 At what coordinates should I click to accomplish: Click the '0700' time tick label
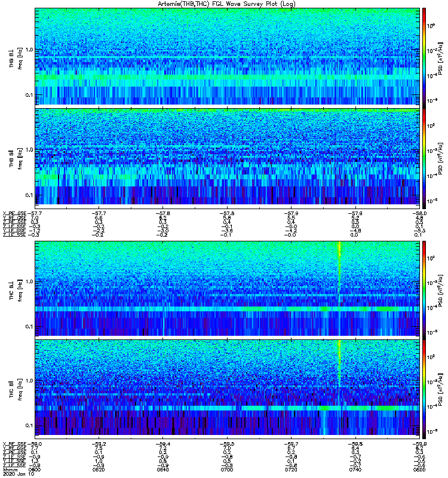227,470
